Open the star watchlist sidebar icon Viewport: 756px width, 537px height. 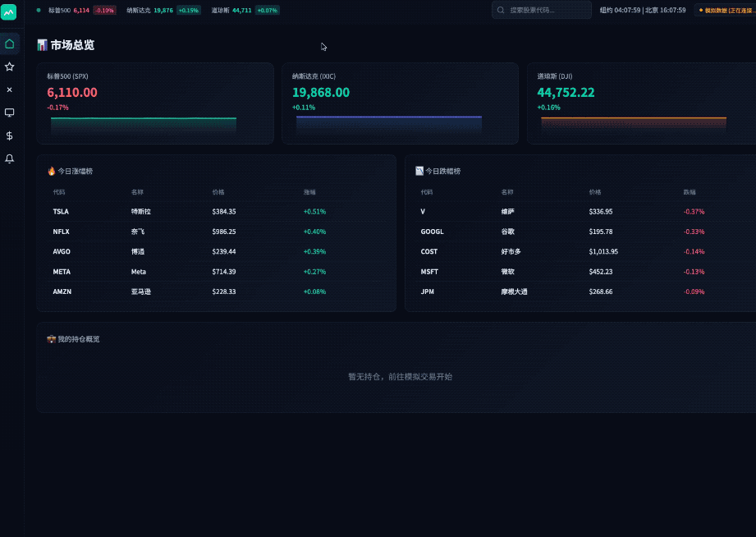[10, 67]
